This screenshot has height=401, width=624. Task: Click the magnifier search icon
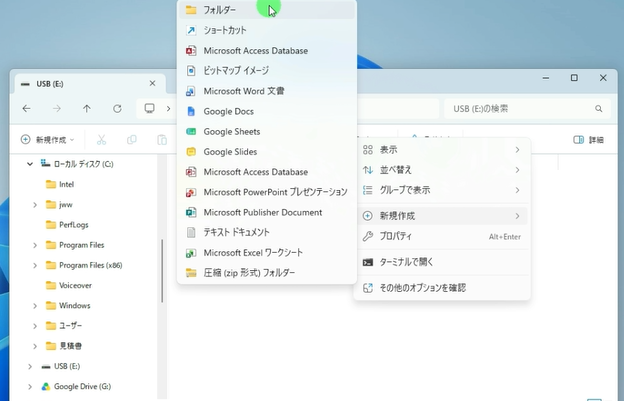(599, 109)
